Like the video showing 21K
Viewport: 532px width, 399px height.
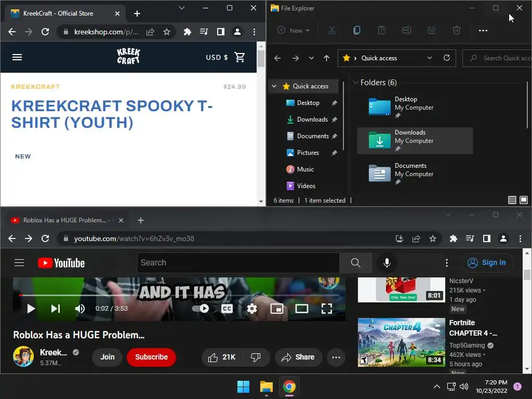pyautogui.click(x=222, y=357)
